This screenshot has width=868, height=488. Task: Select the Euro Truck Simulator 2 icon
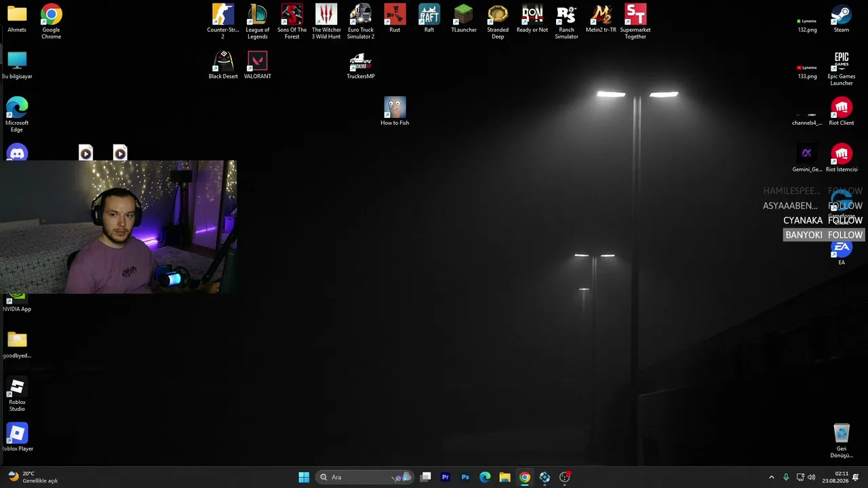coord(361,20)
